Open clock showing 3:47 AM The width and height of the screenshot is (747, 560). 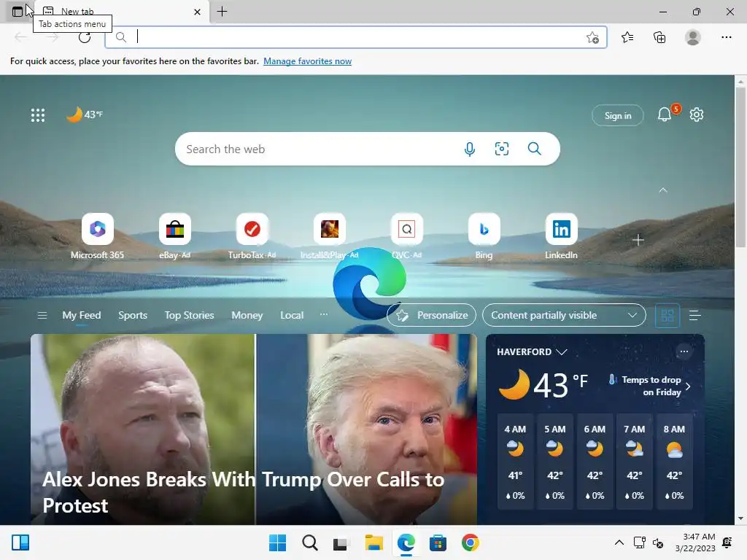[x=695, y=542]
